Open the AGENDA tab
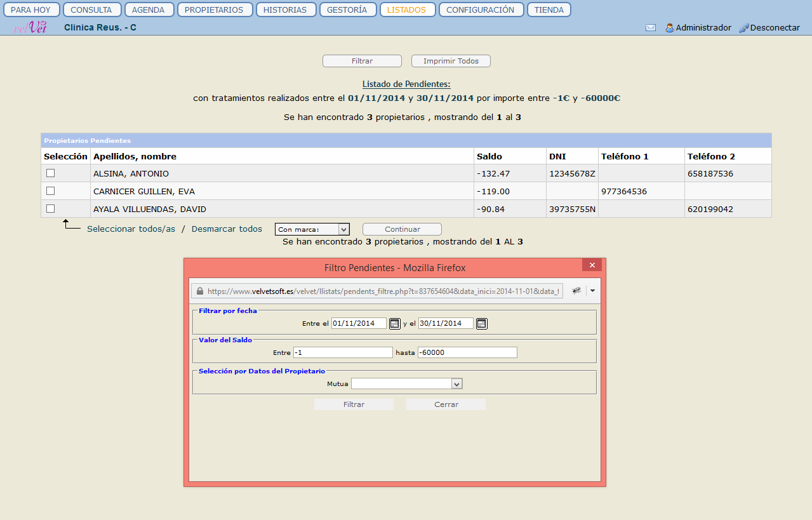 click(148, 10)
